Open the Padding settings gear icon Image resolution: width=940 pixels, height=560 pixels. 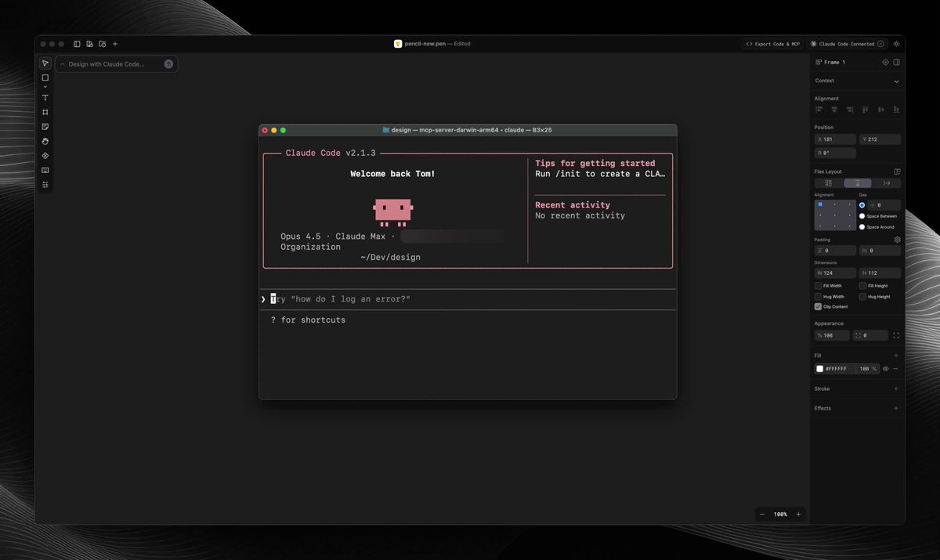tap(897, 240)
